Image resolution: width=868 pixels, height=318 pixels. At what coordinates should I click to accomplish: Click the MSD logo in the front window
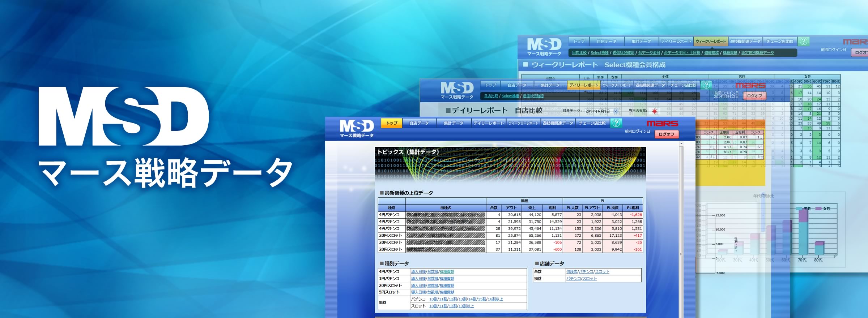click(357, 128)
